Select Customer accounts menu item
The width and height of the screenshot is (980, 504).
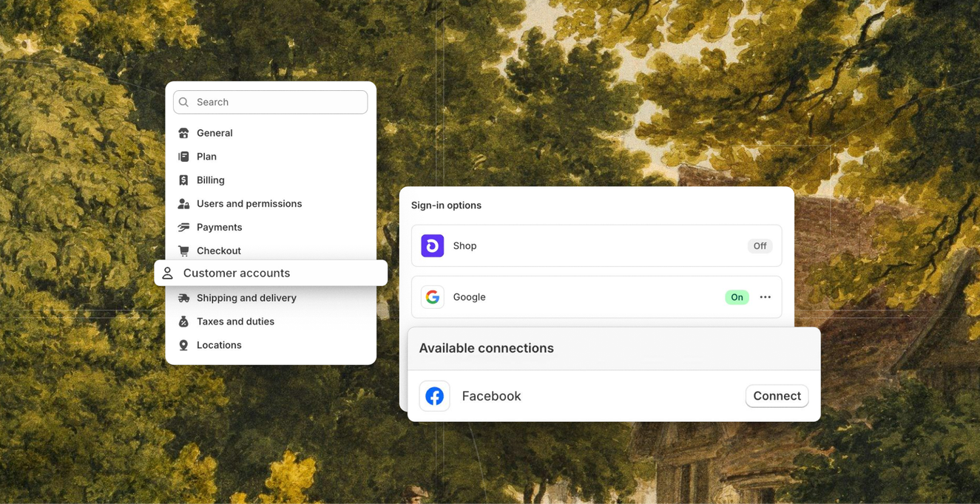pyautogui.click(x=271, y=273)
